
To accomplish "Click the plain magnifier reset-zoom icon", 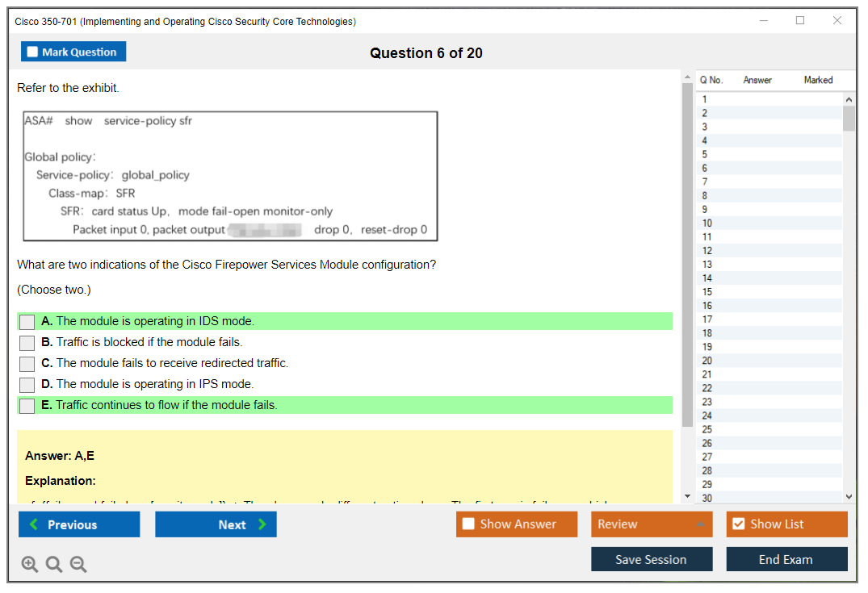I will click(54, 564).
